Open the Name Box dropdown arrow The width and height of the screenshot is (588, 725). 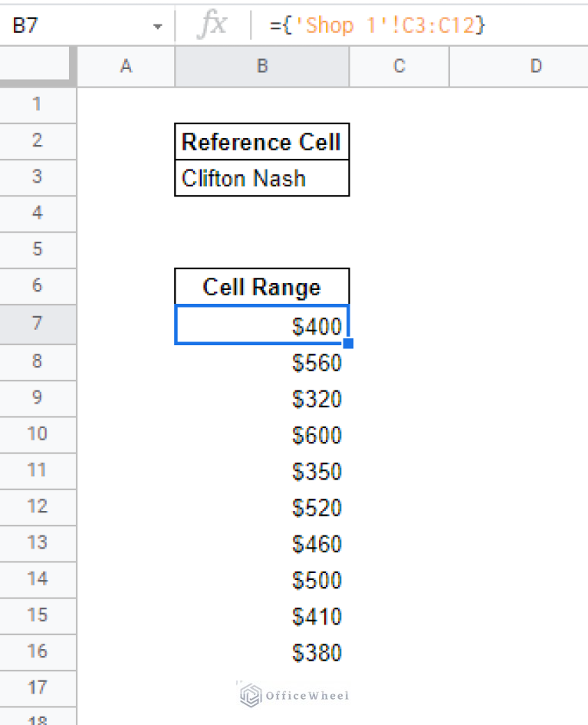(x=158, y=26)
